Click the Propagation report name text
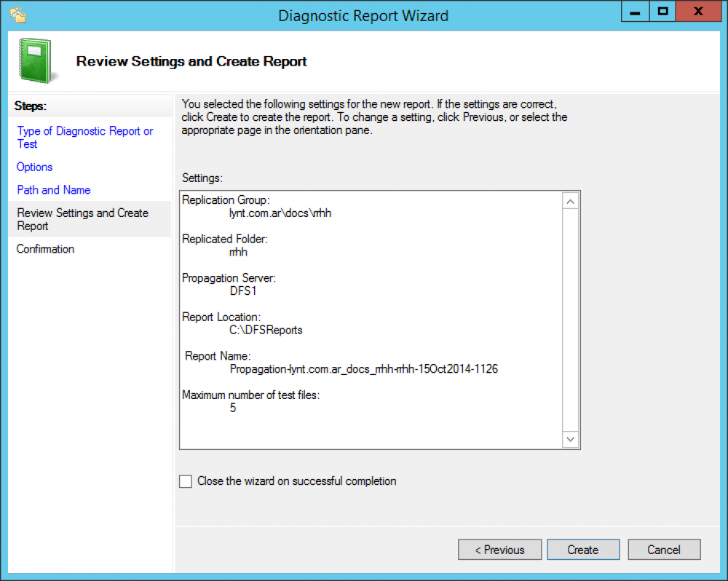728x581 pixels. click(363, 369)
